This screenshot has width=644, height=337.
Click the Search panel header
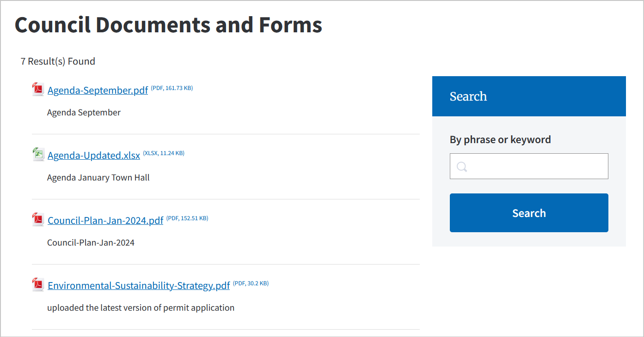click(x=468, y=96)
